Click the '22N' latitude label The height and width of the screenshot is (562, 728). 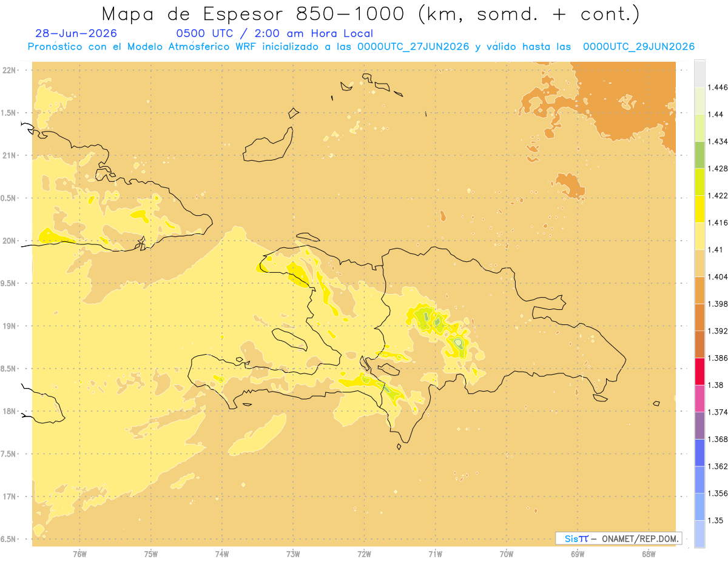tap(10, 70)
